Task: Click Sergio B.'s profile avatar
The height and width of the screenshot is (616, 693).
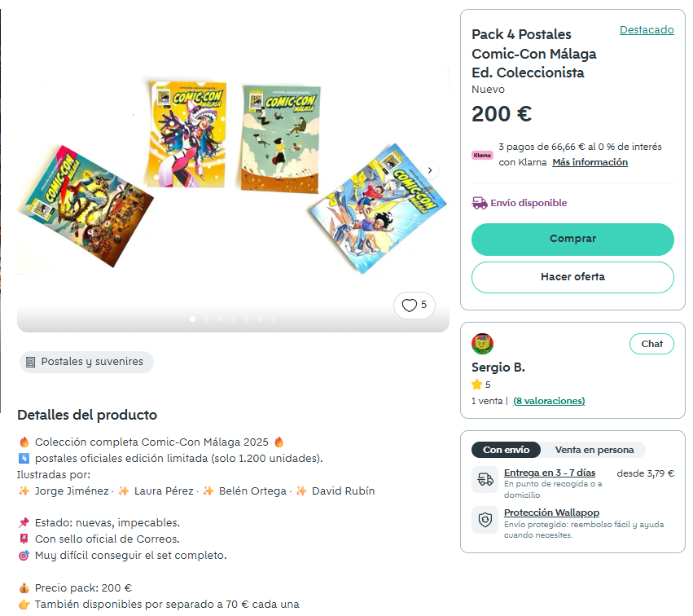Action: tap(484, 344)
